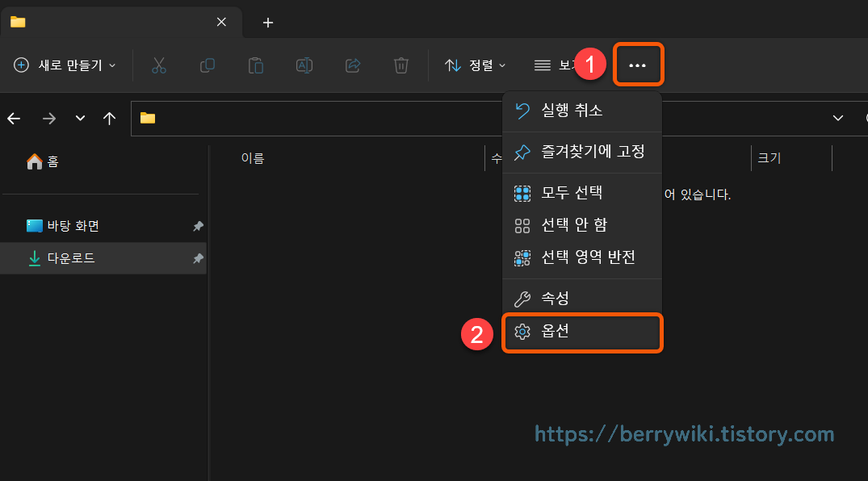This screenshot has width=868, height=481.
Task: Open the berrywiki.tistory.com link
Action: coord(683,434)
